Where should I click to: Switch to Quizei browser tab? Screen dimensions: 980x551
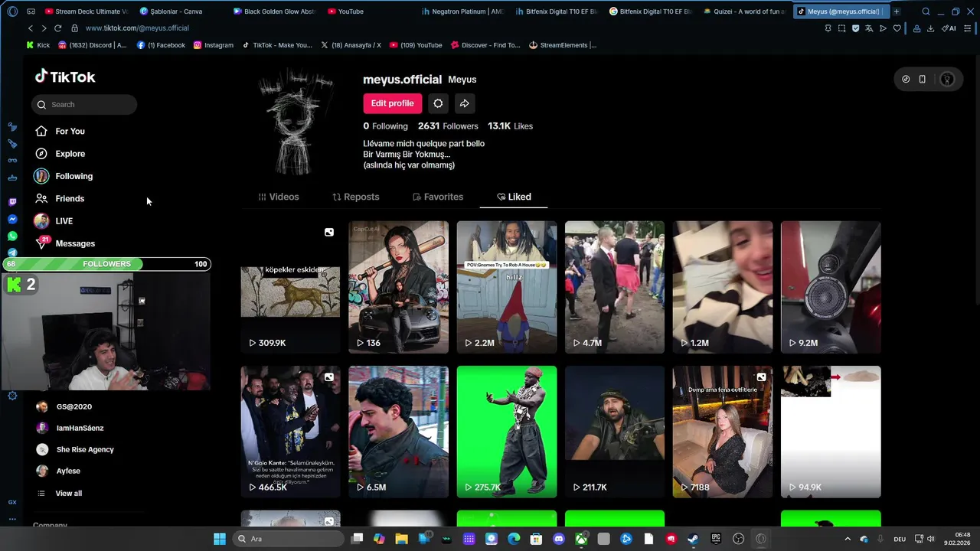click(x=744, y=11)
